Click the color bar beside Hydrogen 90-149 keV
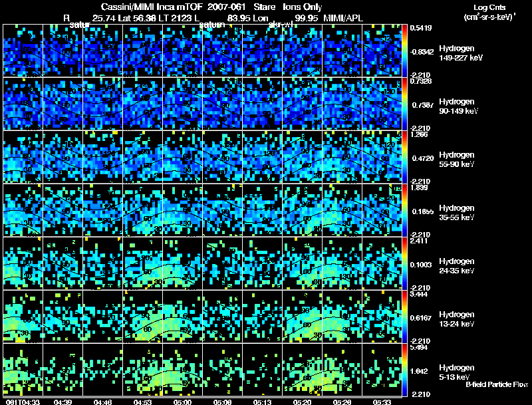This screenshot has width=532, height=405. point(404,104)
